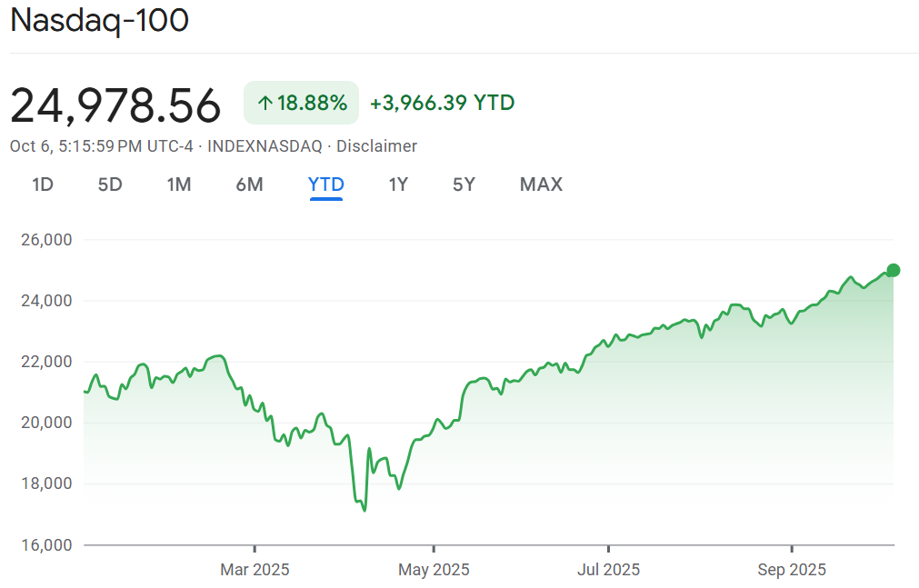Click the green up arrow icon

265,104
